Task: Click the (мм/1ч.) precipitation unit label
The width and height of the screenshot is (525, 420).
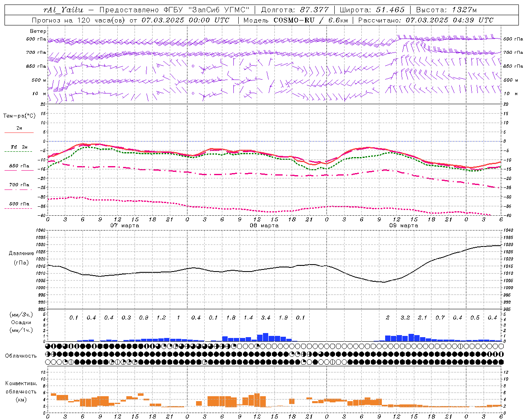Action: tap(21, 330)
